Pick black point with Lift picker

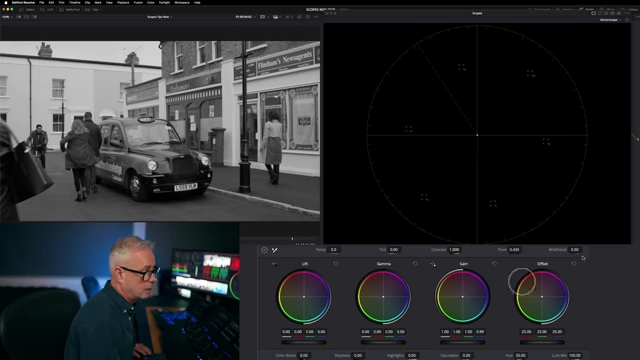tap(274, 264)
